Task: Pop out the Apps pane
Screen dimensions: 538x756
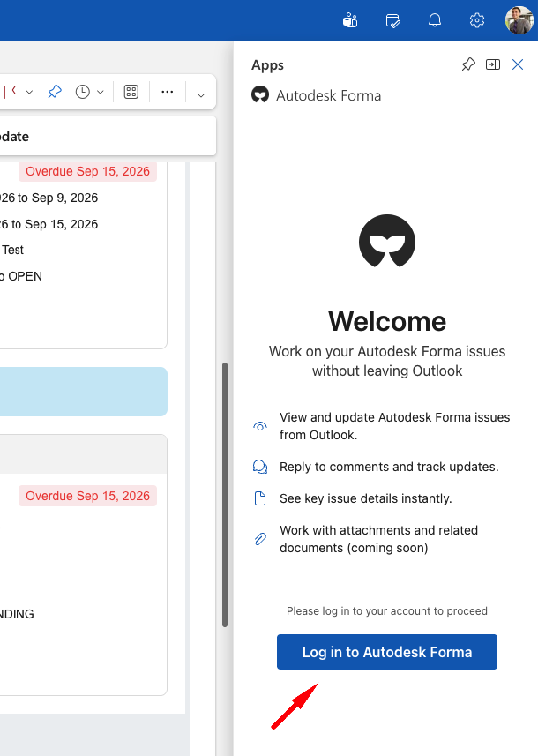Action: click(x=493, y=64)
